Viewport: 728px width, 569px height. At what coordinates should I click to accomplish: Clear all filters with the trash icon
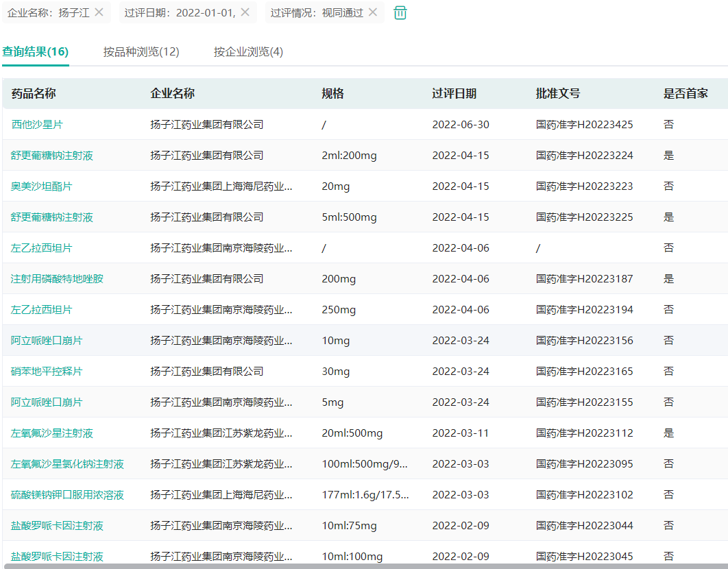pos(400,13)
